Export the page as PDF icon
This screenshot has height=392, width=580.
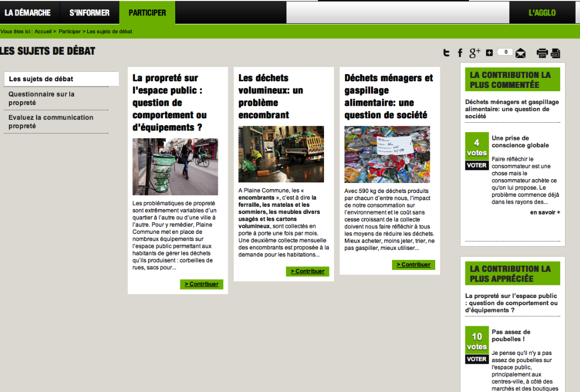click(x=555, y=53)
